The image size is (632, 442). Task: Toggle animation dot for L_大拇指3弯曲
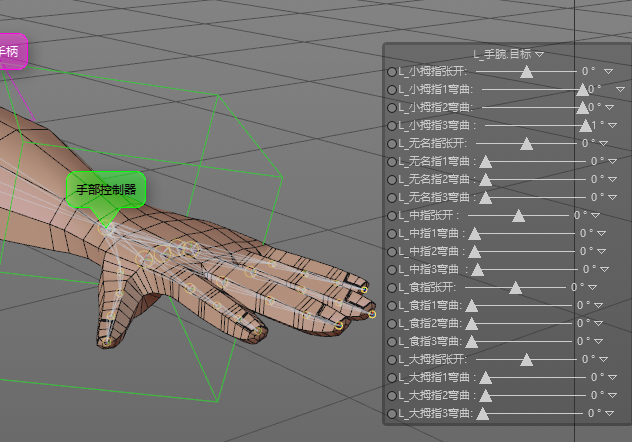(x=392, y=413)
